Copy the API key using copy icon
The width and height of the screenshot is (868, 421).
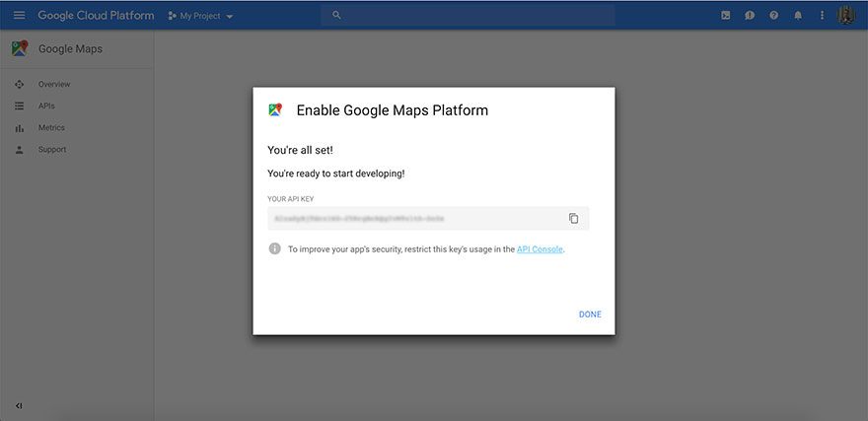pyautogui.click(x=573, y=218)
